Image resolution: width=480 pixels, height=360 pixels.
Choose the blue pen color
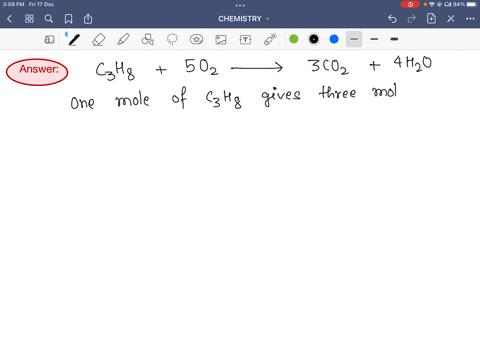tap(334, 39)
